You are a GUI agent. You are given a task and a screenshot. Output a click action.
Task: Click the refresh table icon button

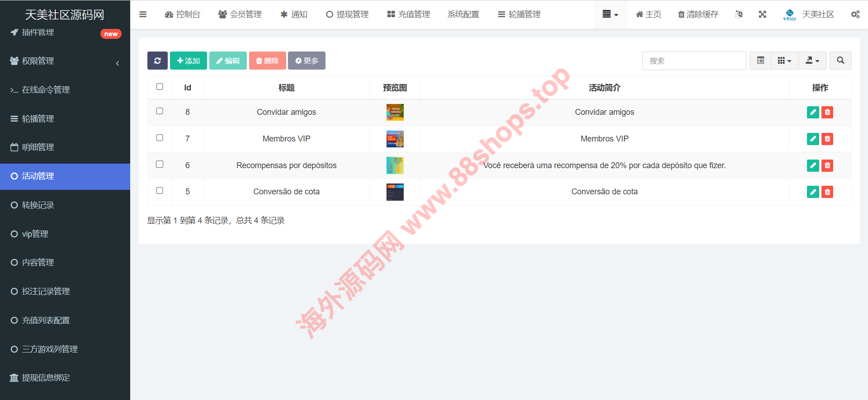[157, 61]
